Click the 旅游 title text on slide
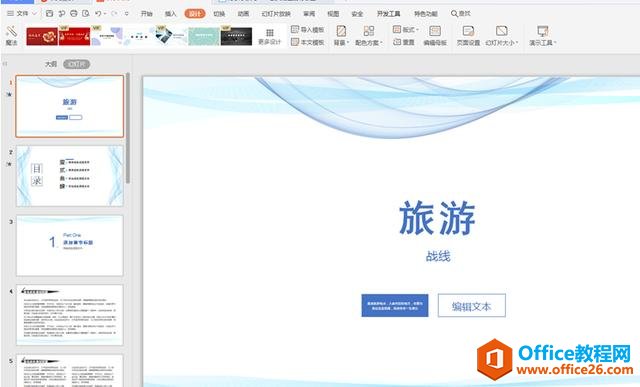Screen dimensions: 640x387 point(437,218)
